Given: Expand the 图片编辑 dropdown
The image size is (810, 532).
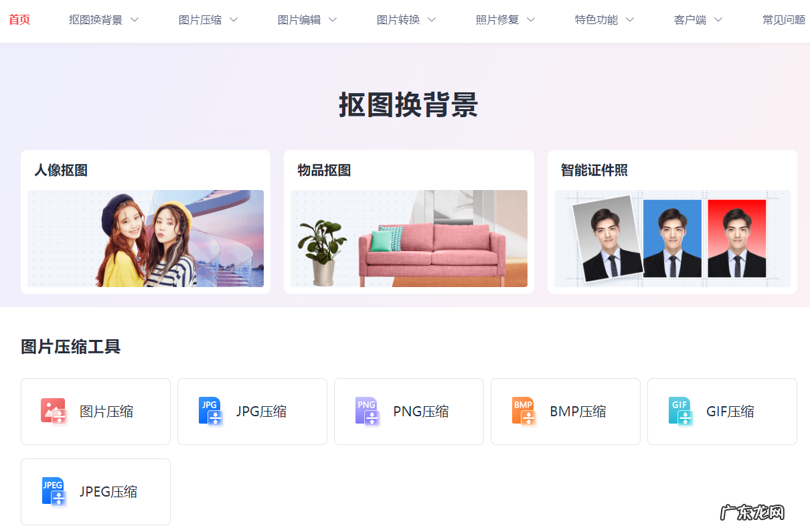Looking at the screenshot, I should click(299, 19).
